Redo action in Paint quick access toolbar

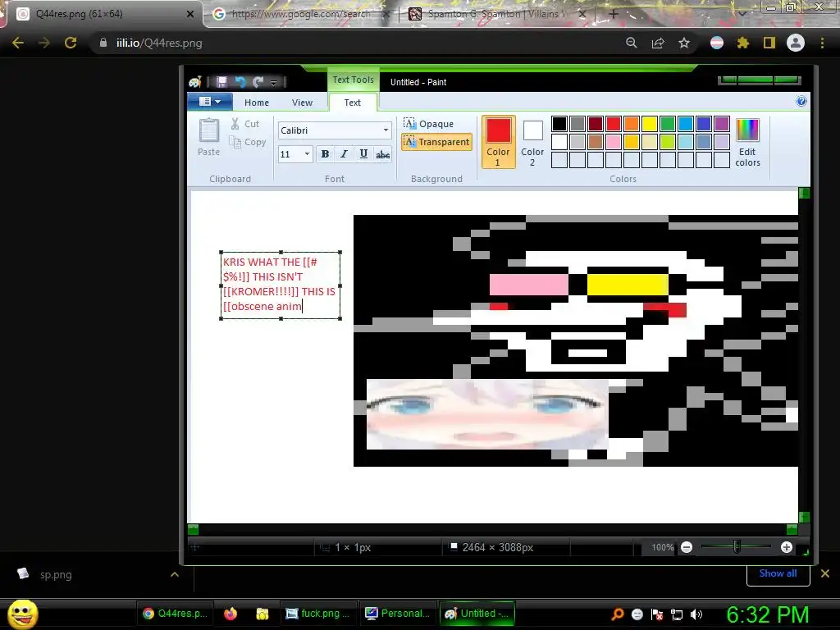[x=258, y=82]
